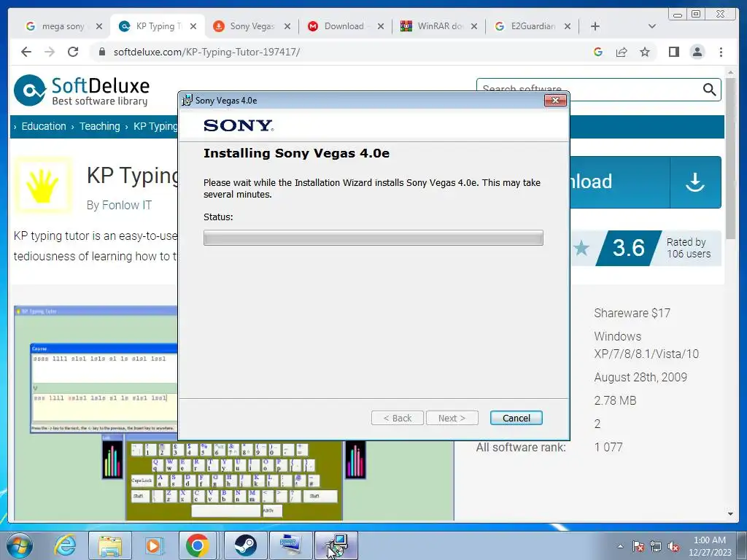Click the Shareware $17 text
This screenshot has width=747, height=560.
pyautogui.click(x=632, y=313)
